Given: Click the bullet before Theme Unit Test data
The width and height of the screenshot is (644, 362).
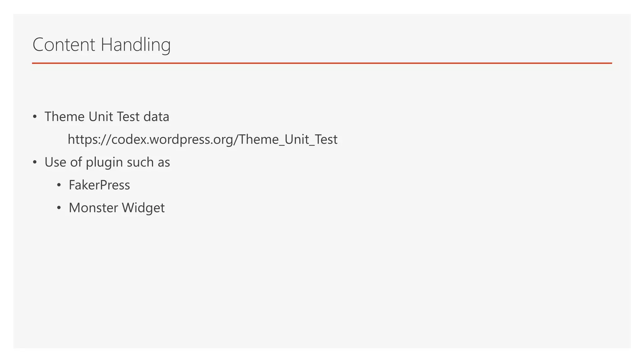Looking at the screenshot, I should (35, 117).
